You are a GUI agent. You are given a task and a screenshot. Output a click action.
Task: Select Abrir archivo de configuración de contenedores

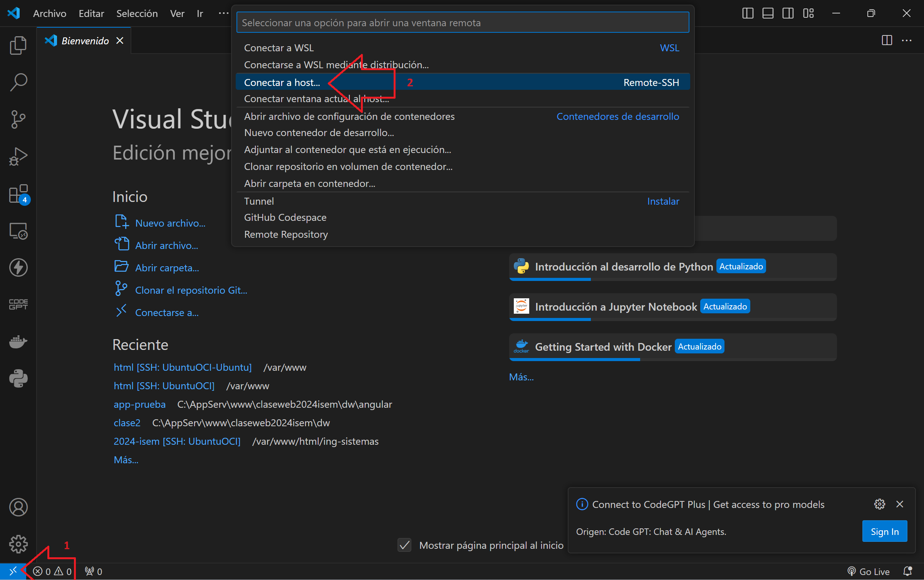(x=462, y=116)
